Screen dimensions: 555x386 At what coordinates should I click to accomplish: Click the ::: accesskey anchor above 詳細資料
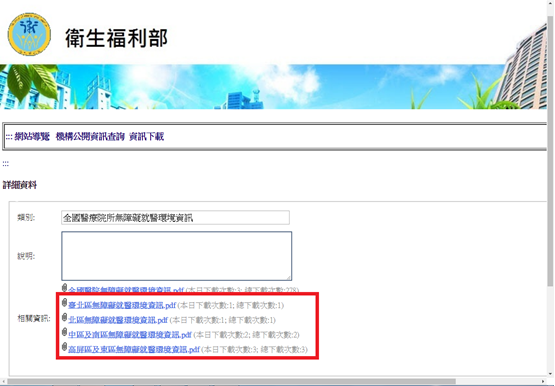pos(6,163)
